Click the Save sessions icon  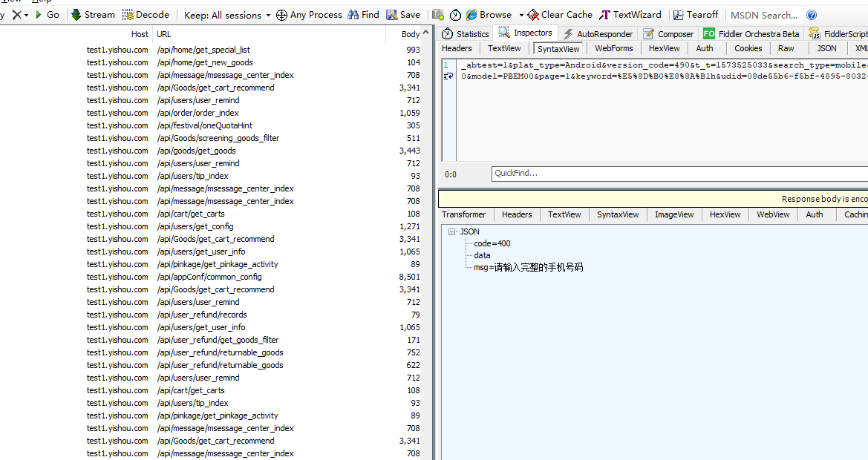click(392, 15)
